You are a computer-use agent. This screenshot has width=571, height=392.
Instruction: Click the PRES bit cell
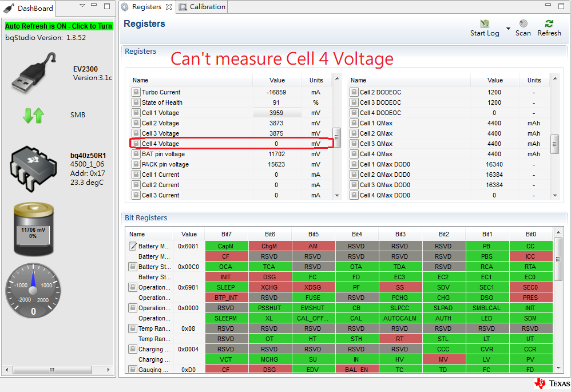tap(530, 298)
